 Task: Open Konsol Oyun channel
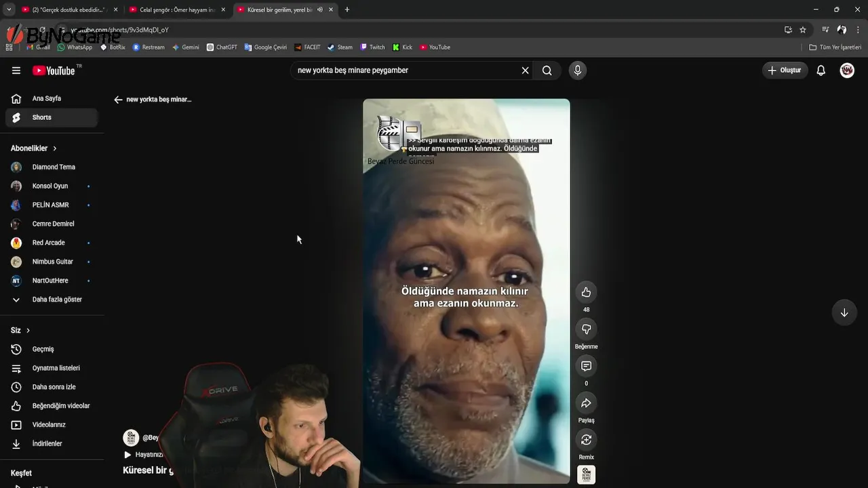click(52, 186)
